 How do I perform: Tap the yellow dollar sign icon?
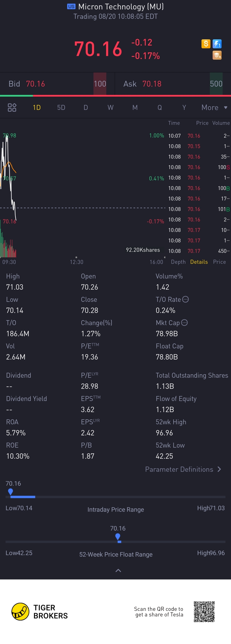coord(206,44)
